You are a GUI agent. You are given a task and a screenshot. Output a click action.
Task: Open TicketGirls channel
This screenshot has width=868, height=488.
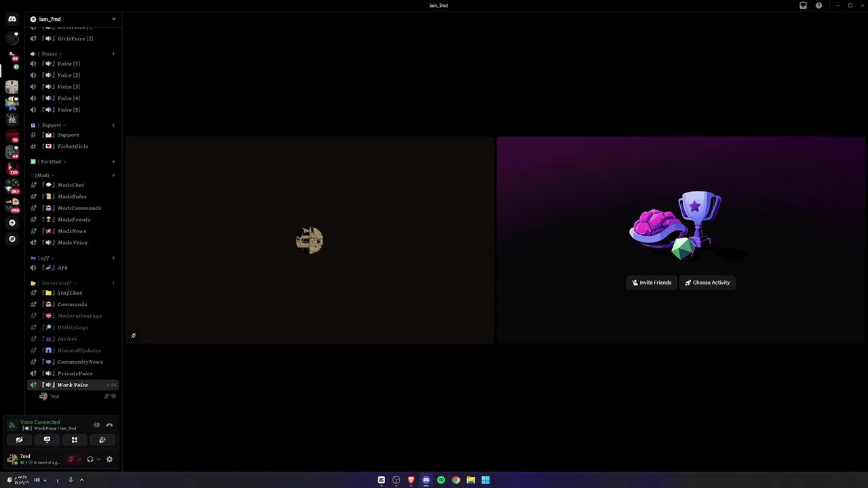[73, 146]
